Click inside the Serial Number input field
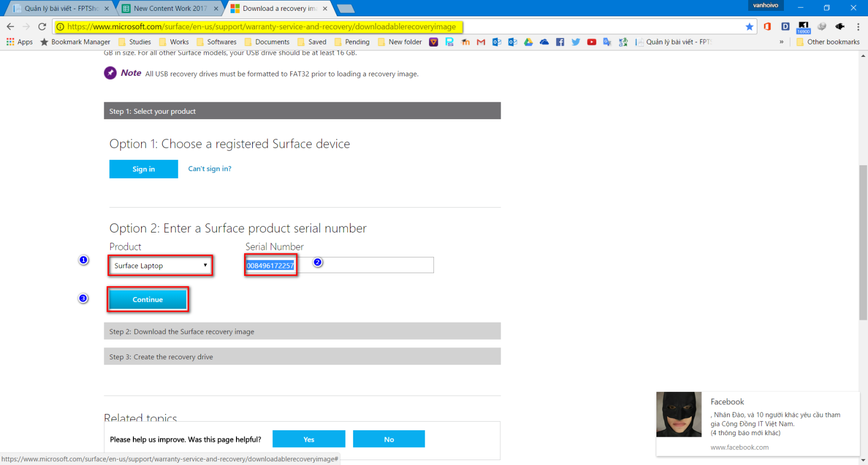 [x=339, y=265]
